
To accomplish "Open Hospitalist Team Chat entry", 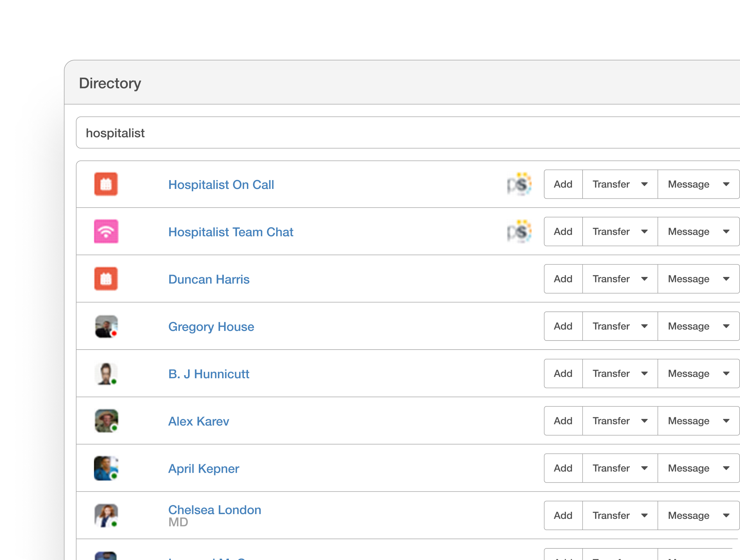I will point(231,232).
